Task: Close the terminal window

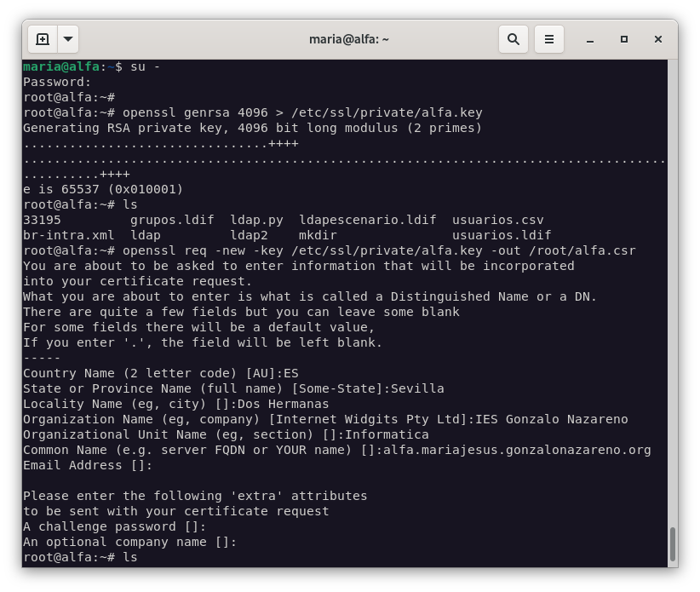Action: coord(658,39)
